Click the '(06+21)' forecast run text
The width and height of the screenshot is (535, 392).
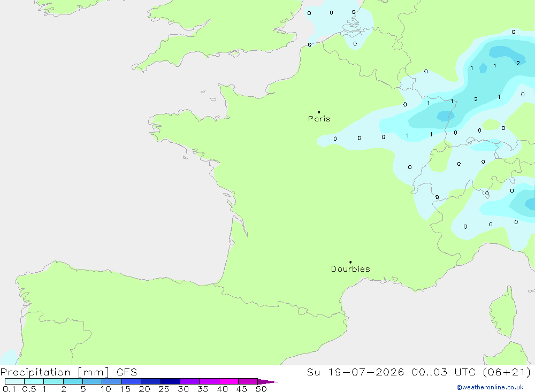(x=507, y=372)
